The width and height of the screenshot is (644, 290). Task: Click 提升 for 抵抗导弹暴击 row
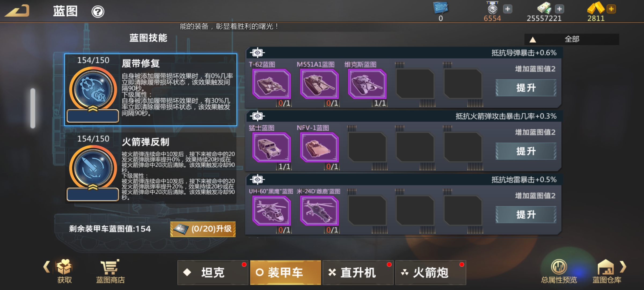click(526, 88)
